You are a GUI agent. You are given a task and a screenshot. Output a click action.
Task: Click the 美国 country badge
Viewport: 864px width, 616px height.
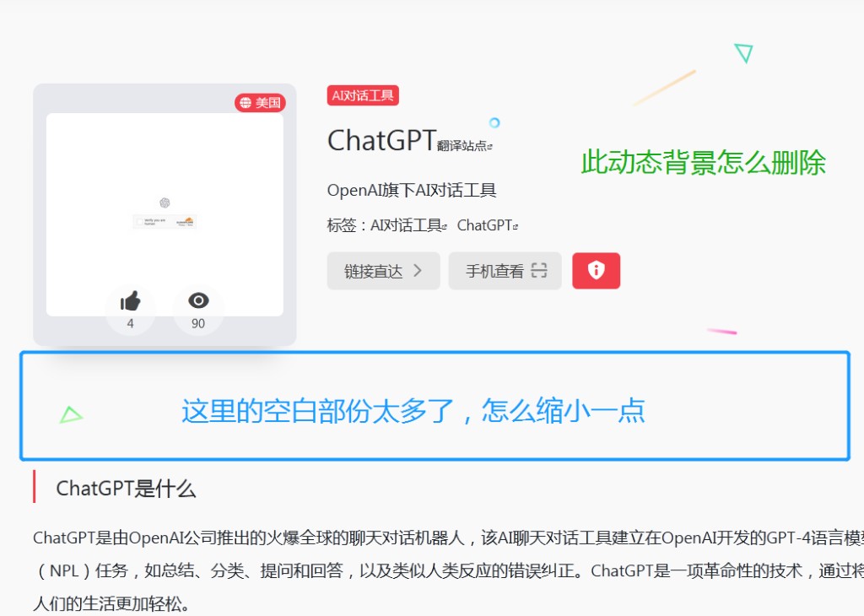click(x=260, y=102)
